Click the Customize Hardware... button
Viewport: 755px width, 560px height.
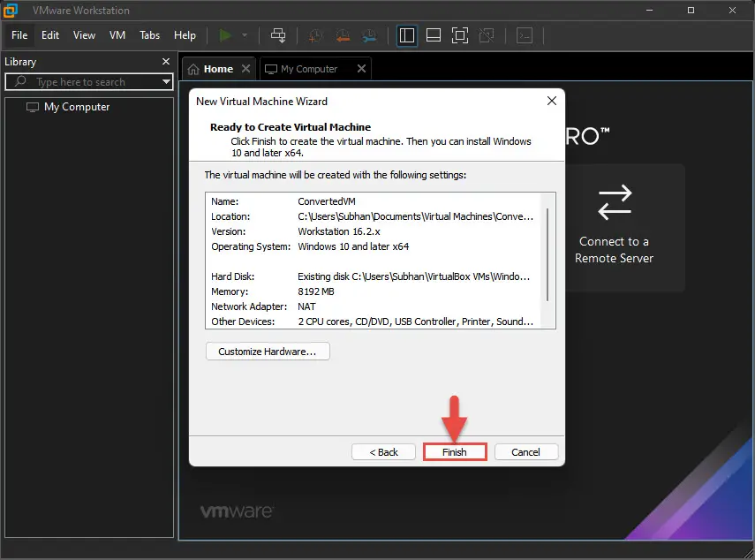pyautogui.click(x=268, y=352)
